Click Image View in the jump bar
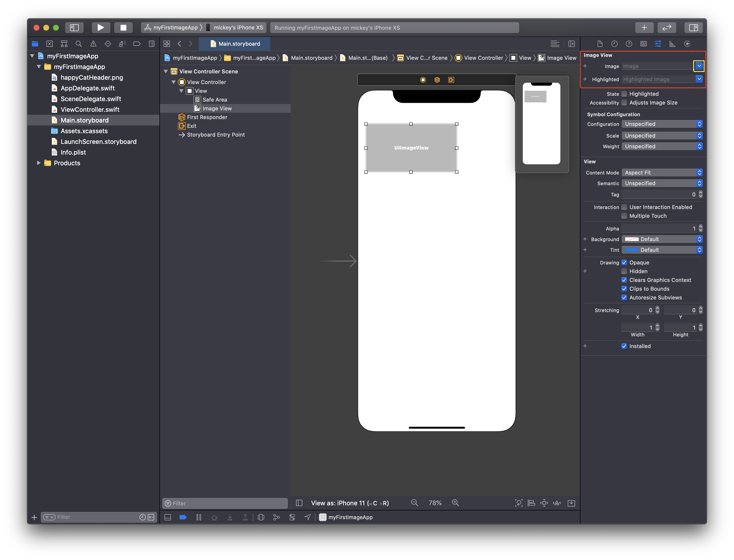 (x=557, y=58)
